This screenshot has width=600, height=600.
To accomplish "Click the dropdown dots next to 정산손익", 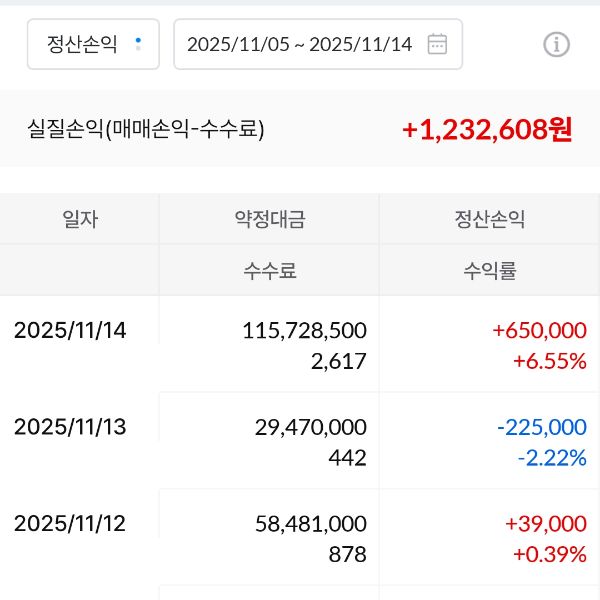I will pos(138,44).
